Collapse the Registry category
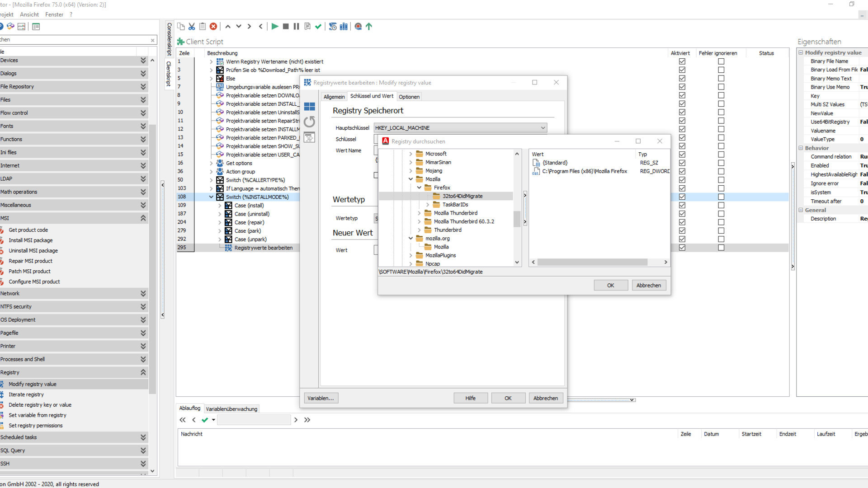 coord(143,373)
